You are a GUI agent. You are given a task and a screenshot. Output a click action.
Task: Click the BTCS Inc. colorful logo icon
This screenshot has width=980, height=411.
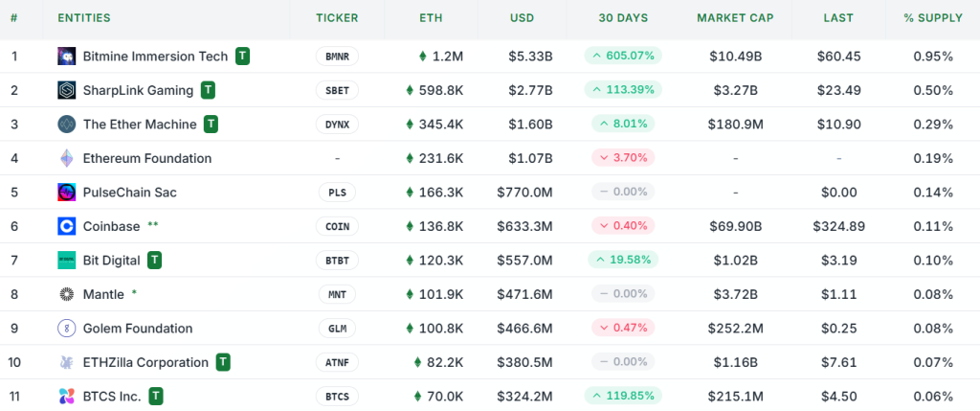coord(66,396)
